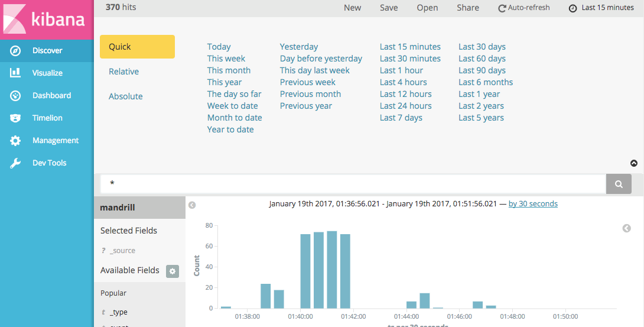Open the Last 15 minutes time picker
Image resolution: width=644 pixels, height=327 pixels.
601,8
